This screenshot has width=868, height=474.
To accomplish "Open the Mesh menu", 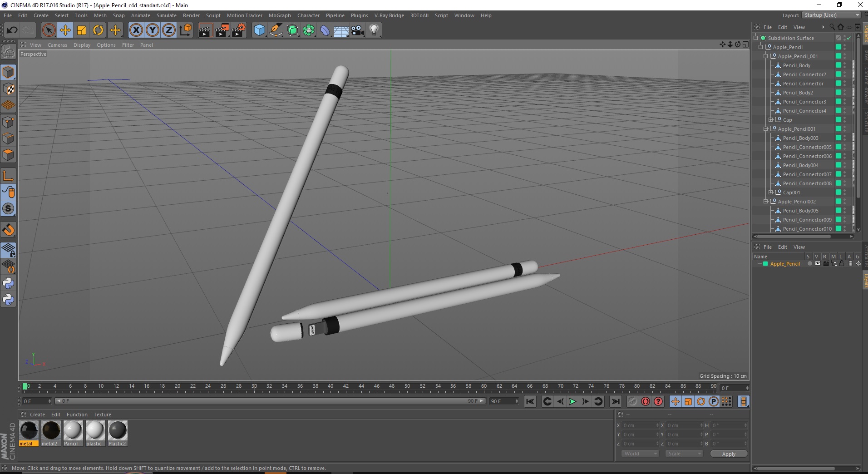I will coord(100,15).
